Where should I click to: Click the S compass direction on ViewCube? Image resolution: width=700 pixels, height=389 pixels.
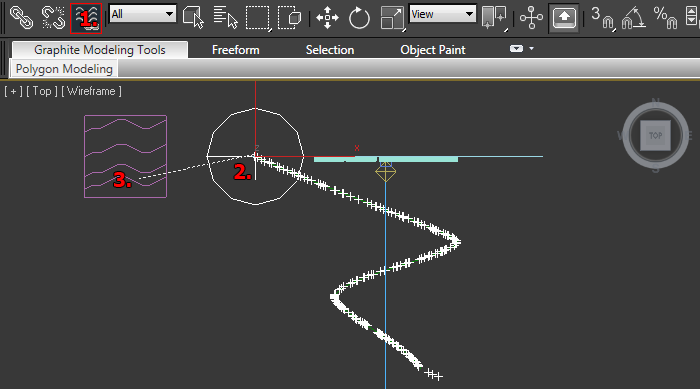(655, 169)
